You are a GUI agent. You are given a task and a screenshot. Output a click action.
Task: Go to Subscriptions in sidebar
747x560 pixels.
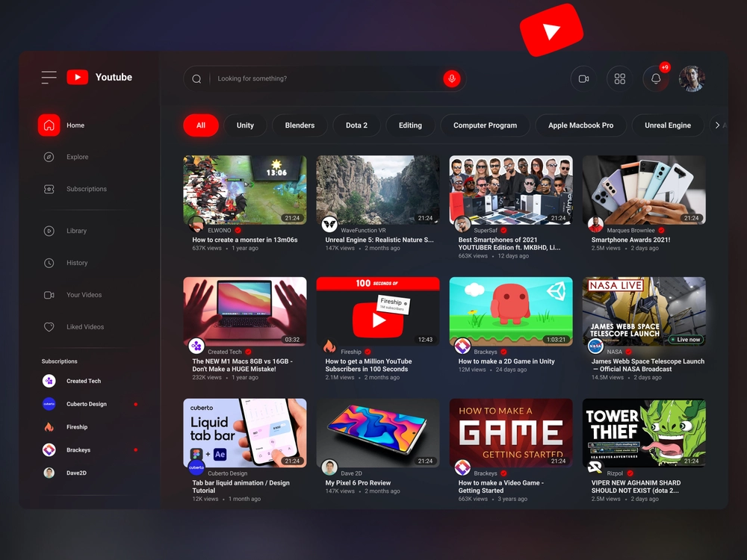[86, 189]
